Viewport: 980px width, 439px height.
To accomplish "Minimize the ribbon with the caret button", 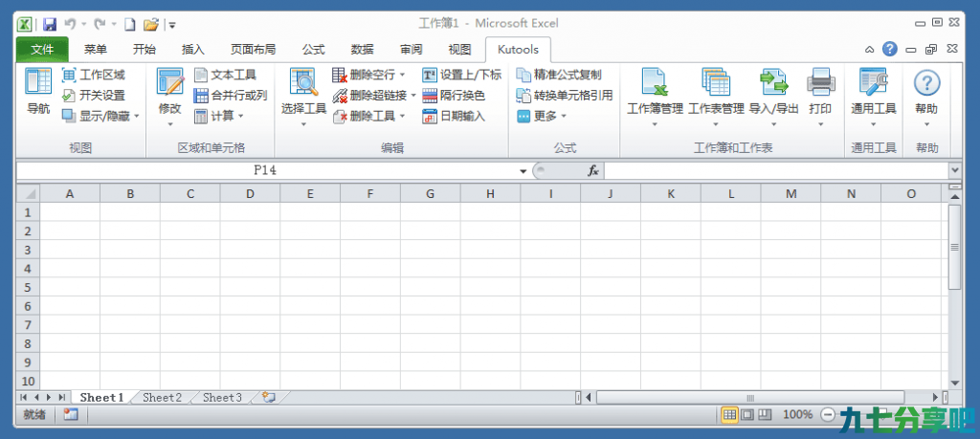I will [x=869, y=50].
